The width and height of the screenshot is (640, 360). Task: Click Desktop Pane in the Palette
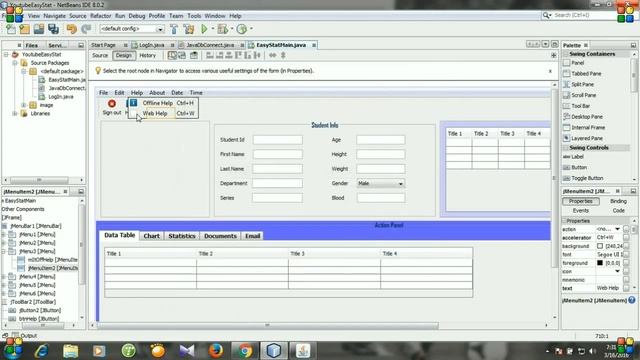click(x=587, y=117)
